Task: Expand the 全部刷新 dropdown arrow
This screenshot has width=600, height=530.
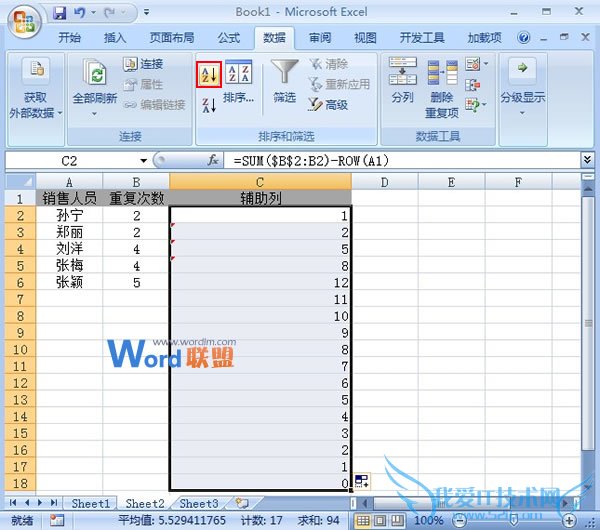Action: [x=95, y=114]
